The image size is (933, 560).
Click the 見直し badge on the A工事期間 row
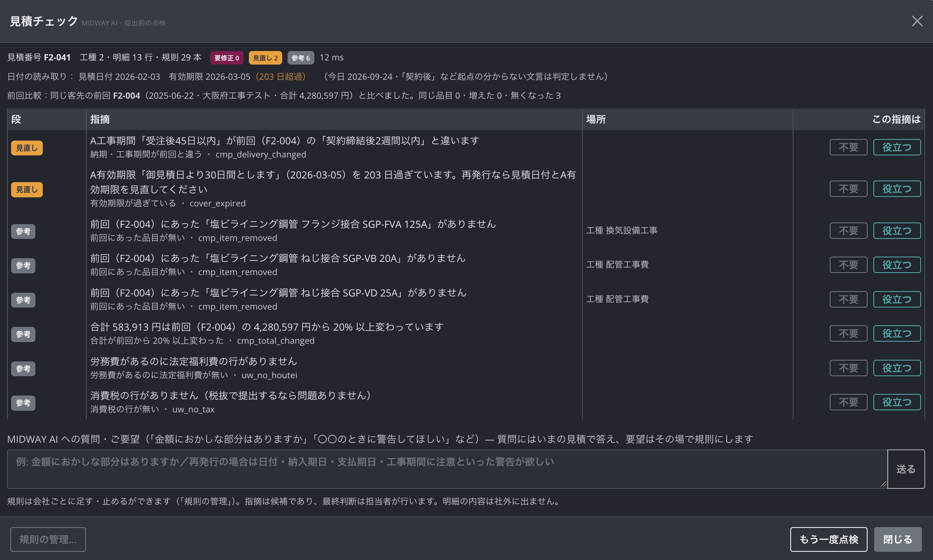pyautogui.click(x=27, y=148)
